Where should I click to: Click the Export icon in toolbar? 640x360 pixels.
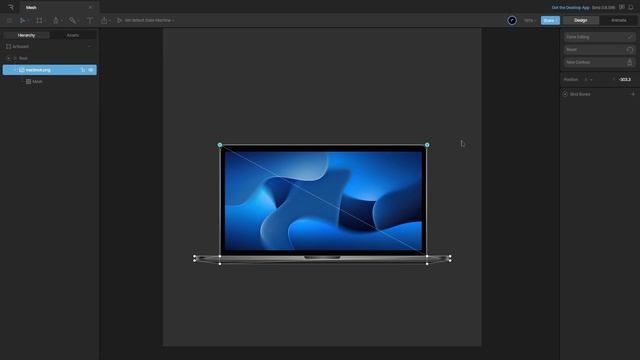[104, 20]
